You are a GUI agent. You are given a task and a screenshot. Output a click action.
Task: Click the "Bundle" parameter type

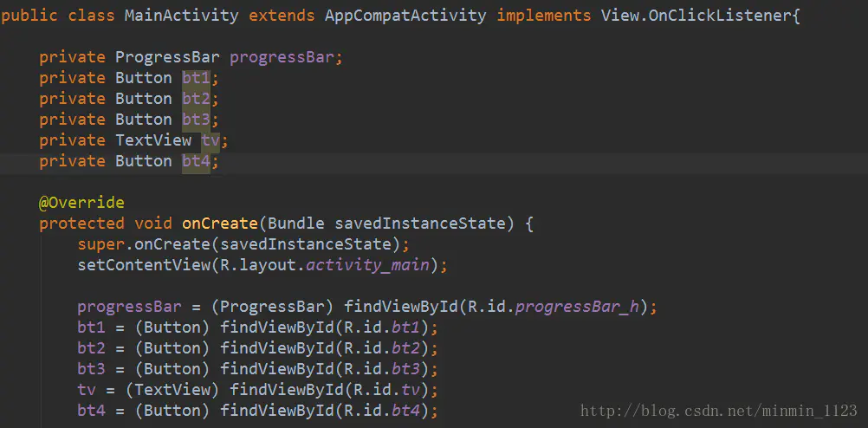click(x=295, y=224)
